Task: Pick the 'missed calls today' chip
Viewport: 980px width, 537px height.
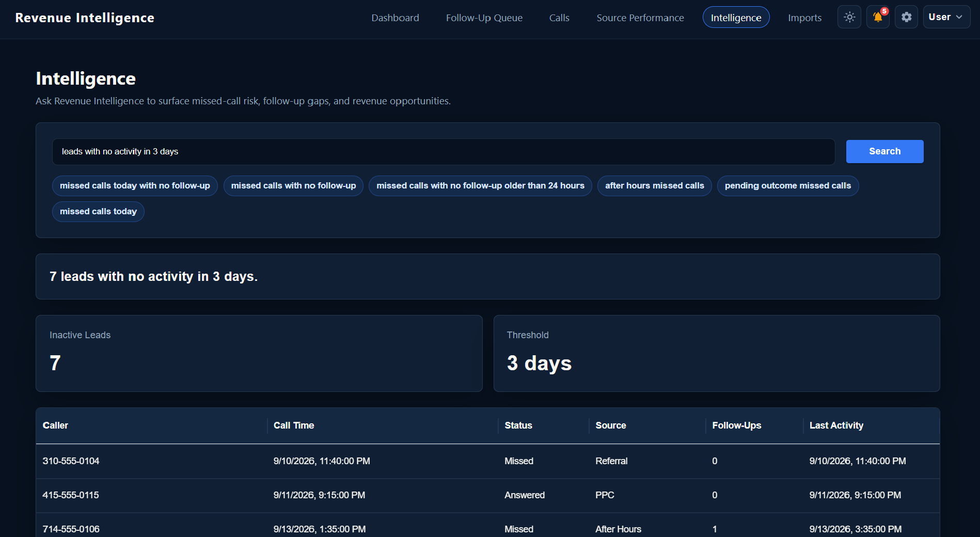Action: [x=98, y=212]
